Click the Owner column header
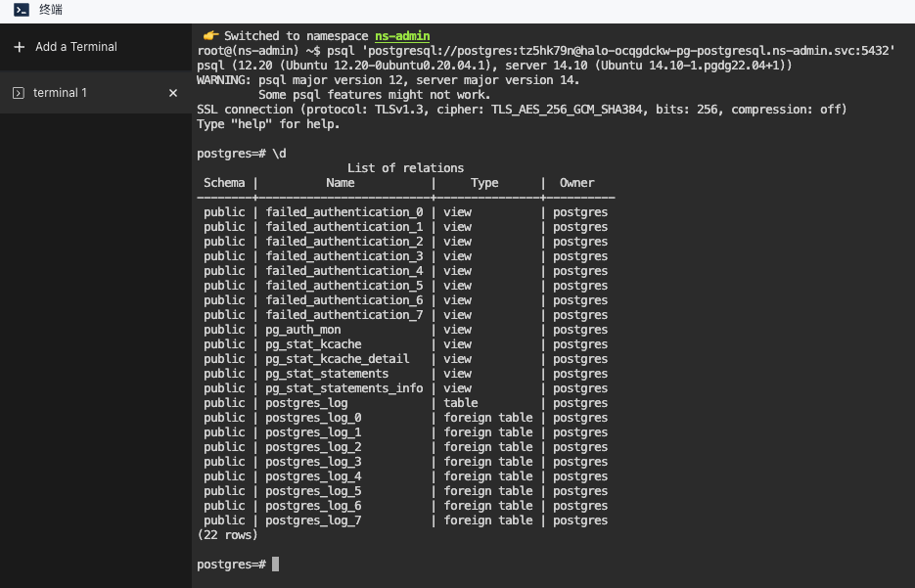 576,182
